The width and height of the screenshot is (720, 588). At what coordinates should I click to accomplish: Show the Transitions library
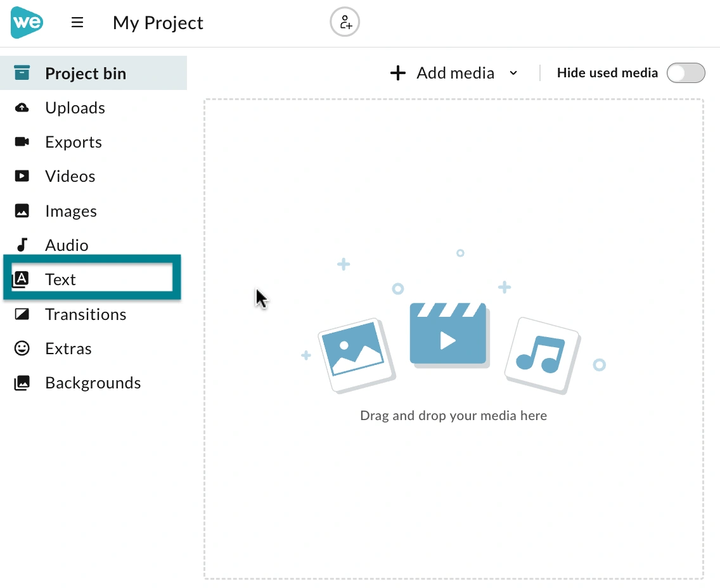(x=94, y=314)
